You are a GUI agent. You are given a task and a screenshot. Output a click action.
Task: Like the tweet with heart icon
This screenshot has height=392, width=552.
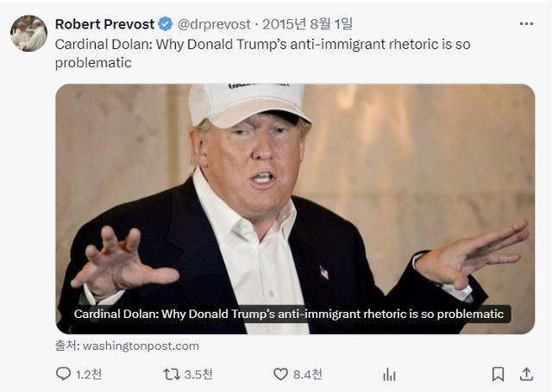click(x=280, y=374)
